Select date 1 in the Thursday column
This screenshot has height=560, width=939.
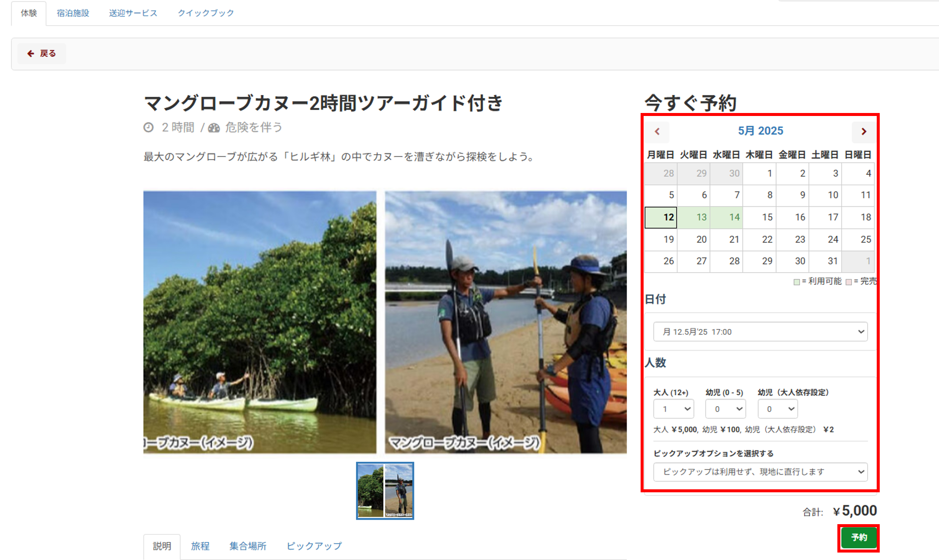pos(760,174)
